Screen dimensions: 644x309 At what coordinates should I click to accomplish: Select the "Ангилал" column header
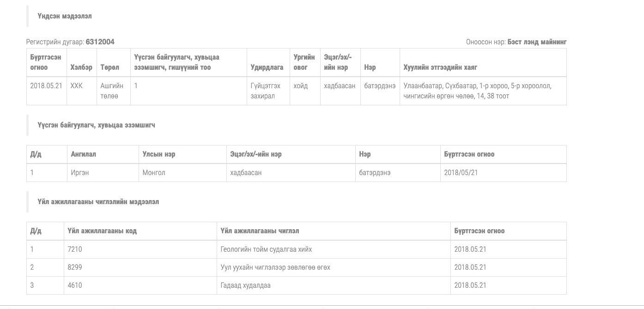[x=84, y=154]
